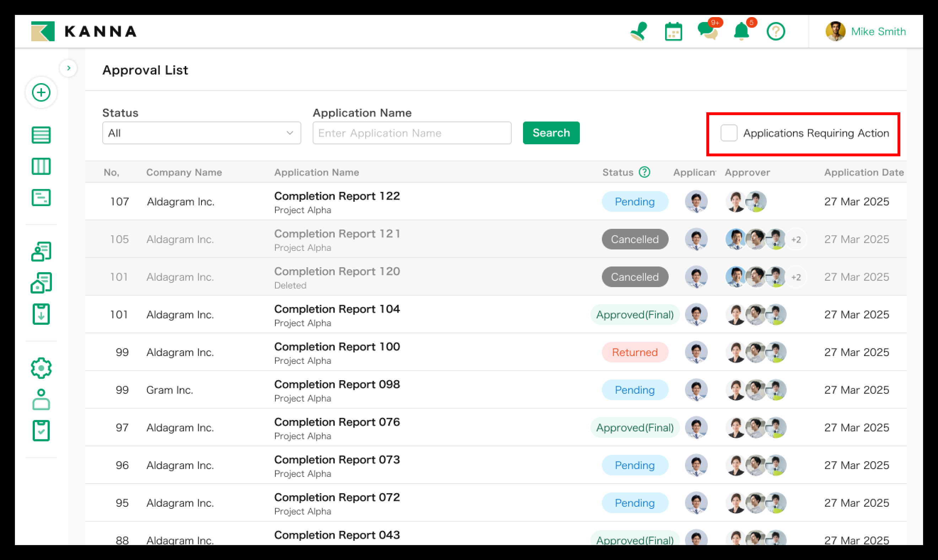Expand the collapsed sidebar with the chevron

(69, 68)
